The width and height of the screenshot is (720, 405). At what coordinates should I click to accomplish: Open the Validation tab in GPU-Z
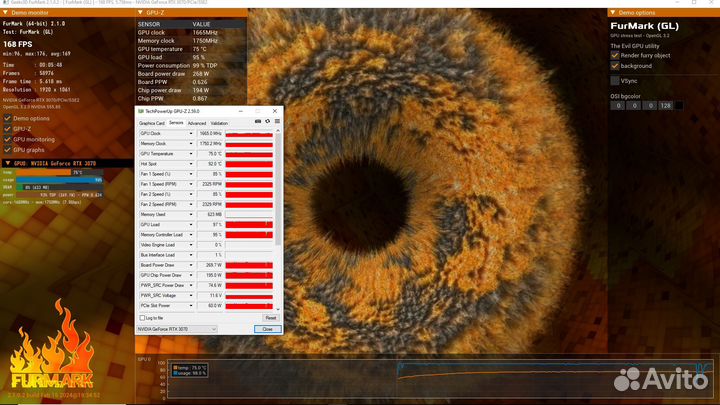(x=219, y=124)
